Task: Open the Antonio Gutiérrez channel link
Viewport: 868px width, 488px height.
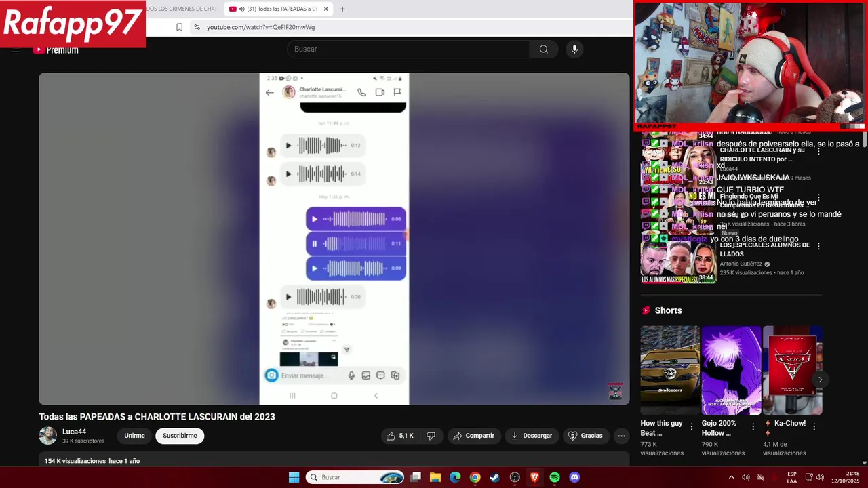Action: click(741, 264)
